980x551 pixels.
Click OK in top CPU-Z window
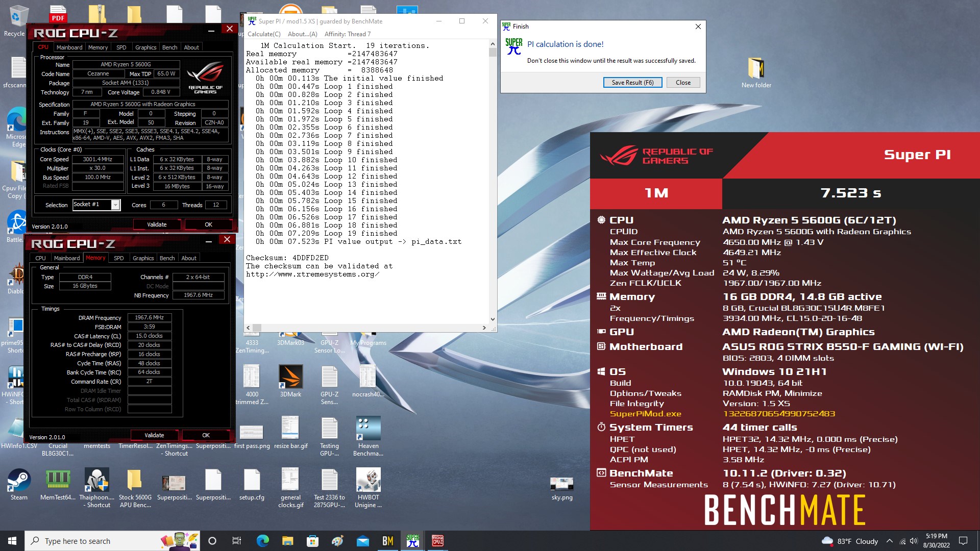(x=208, y=224)
